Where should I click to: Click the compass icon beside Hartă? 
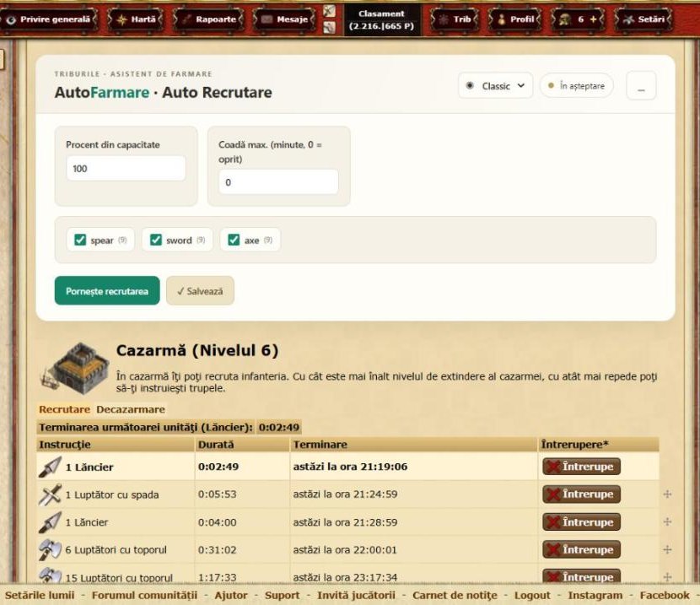tap(121, 19)
